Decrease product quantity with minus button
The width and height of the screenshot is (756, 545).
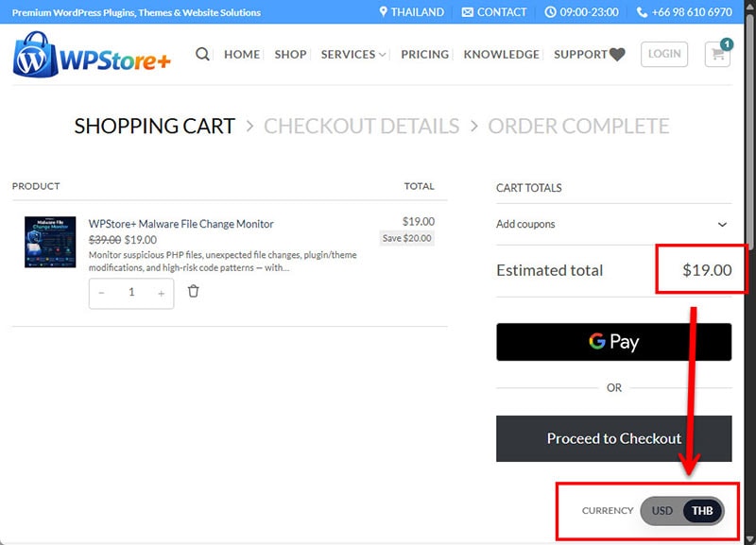(x=101, y=293)
